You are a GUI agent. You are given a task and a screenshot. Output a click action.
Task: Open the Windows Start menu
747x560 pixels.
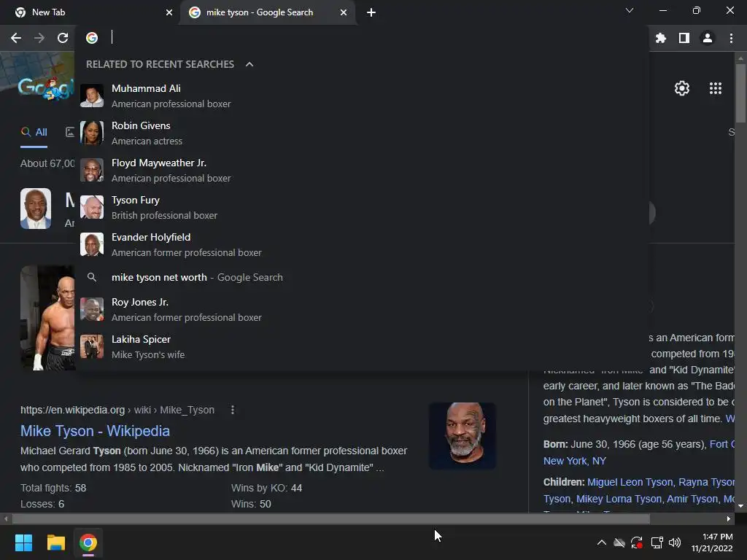pyautogui.click(x=23, y=542)
